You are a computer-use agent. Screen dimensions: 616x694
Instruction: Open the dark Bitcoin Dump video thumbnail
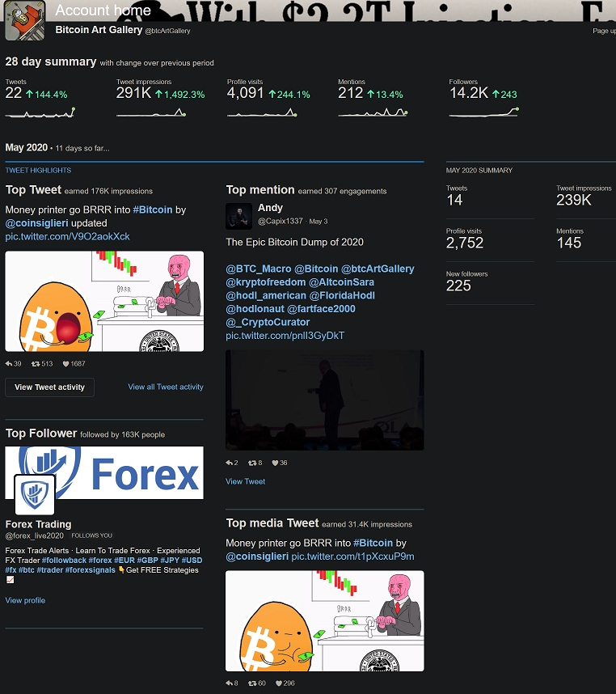pyautogui.click(x=325, y=400)
